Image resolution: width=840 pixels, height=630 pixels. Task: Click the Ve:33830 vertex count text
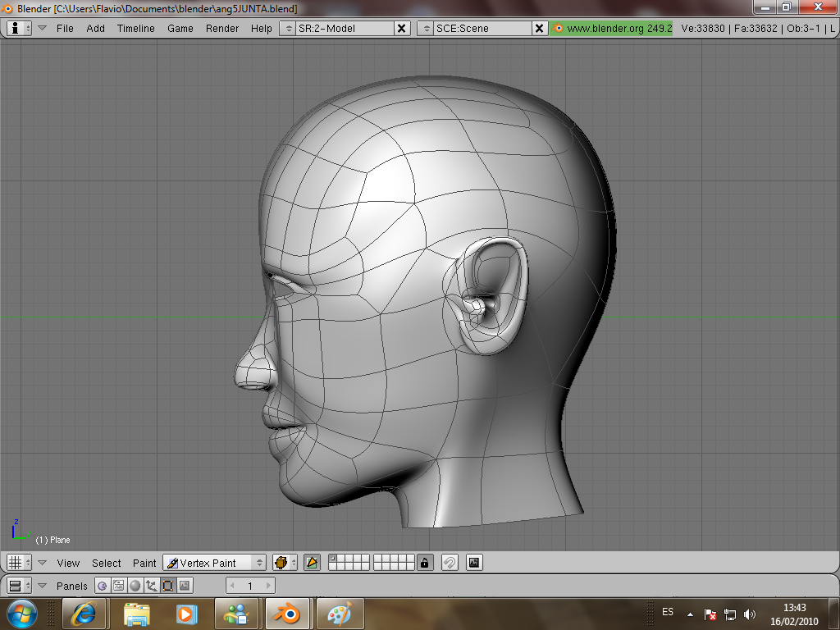[x=702, y=29]
